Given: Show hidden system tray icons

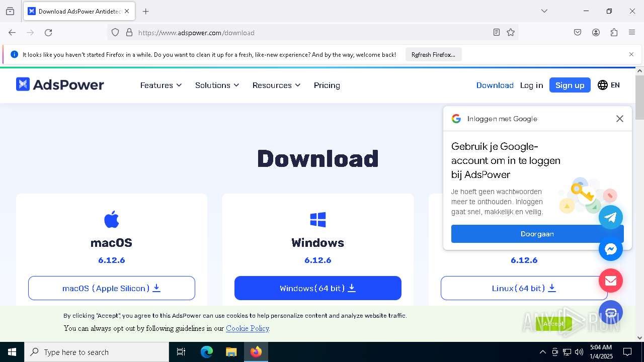Looking at the screenshot, I should tap(542, 352).
